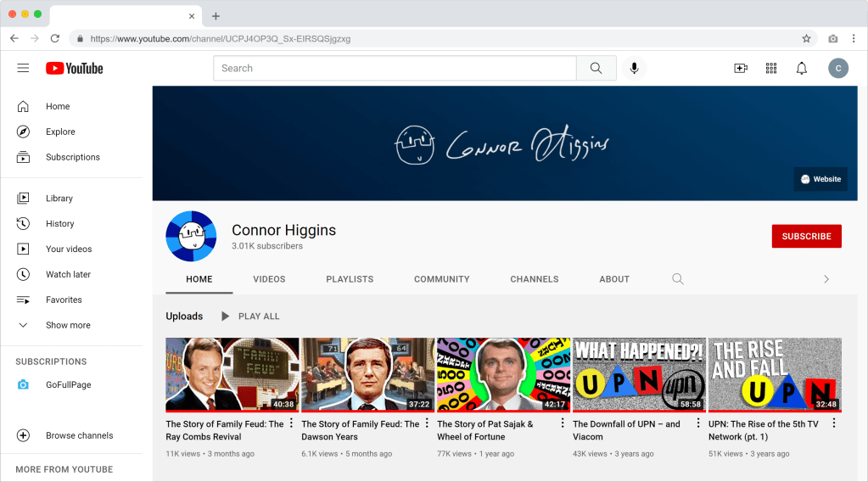Bookmark this page with star icon
Screen dimensions: 868x482
click(806, 38)
